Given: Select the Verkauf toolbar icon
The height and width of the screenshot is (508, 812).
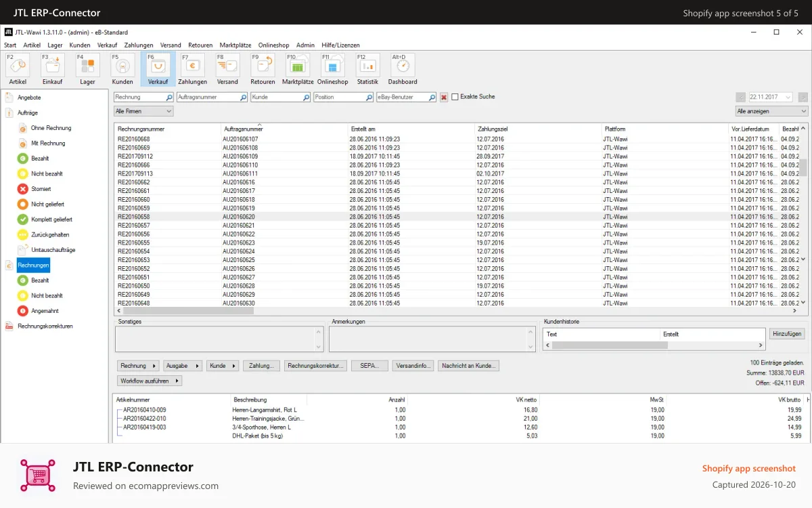Looking at the screenshot, I should [158, 69].
